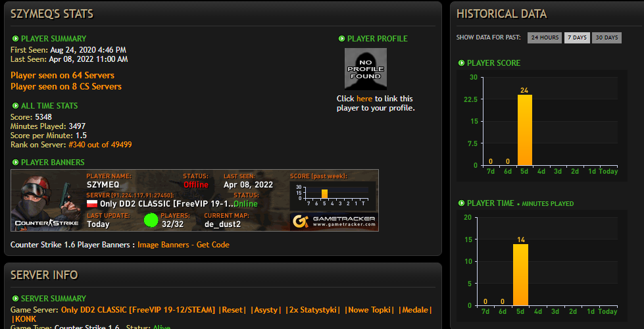Click the All Time Stats arrow icon

15,106
